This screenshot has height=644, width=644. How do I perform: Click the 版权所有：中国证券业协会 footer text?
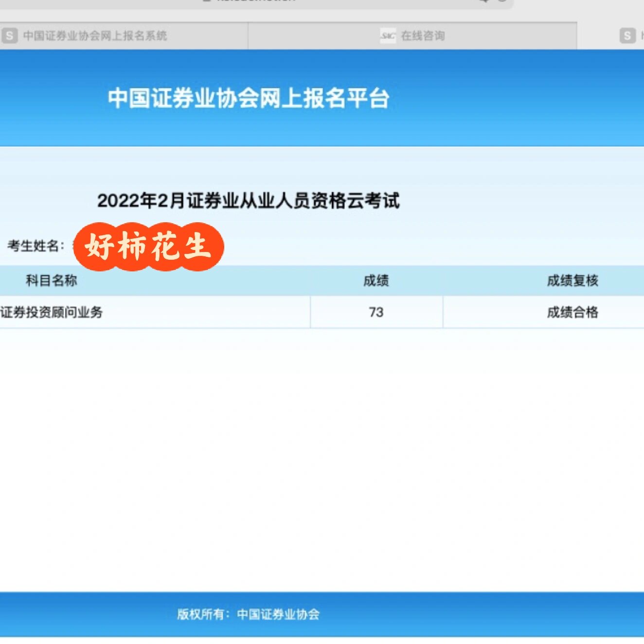pos(248,614)
